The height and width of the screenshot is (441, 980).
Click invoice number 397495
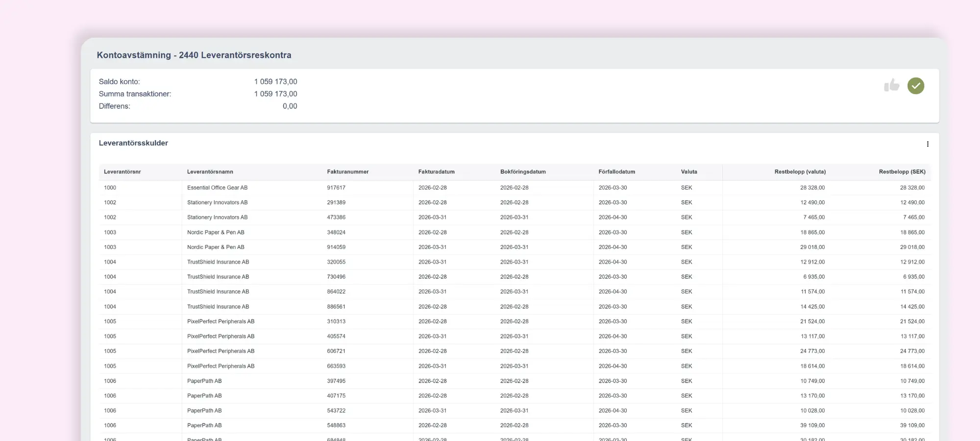point(336,381)
